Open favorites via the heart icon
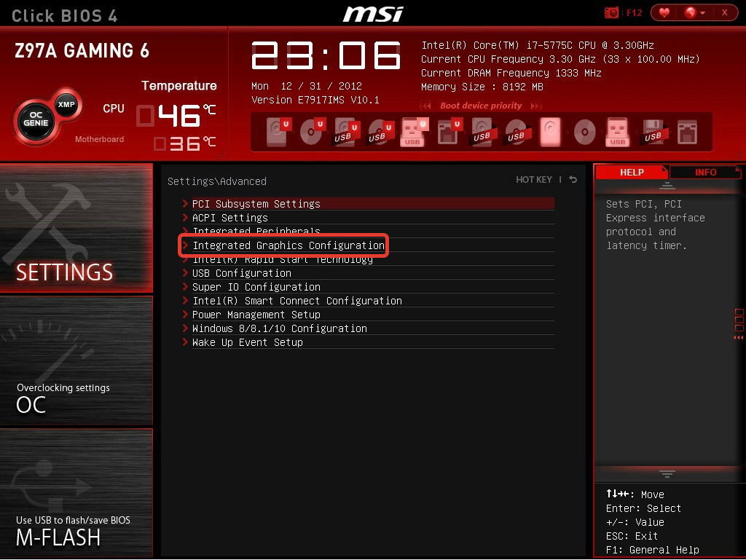 click(x=664, y=12)
